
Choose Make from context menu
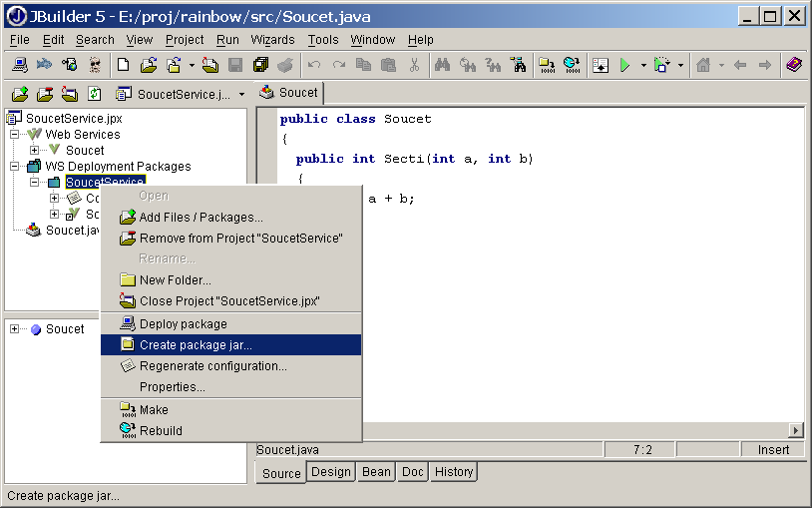click(x=231, y=409)
